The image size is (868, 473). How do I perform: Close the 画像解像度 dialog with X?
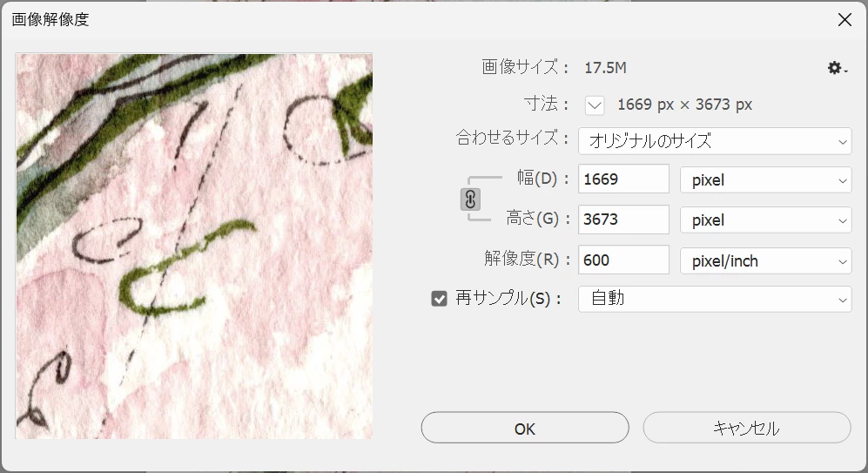tap(844, 20)
